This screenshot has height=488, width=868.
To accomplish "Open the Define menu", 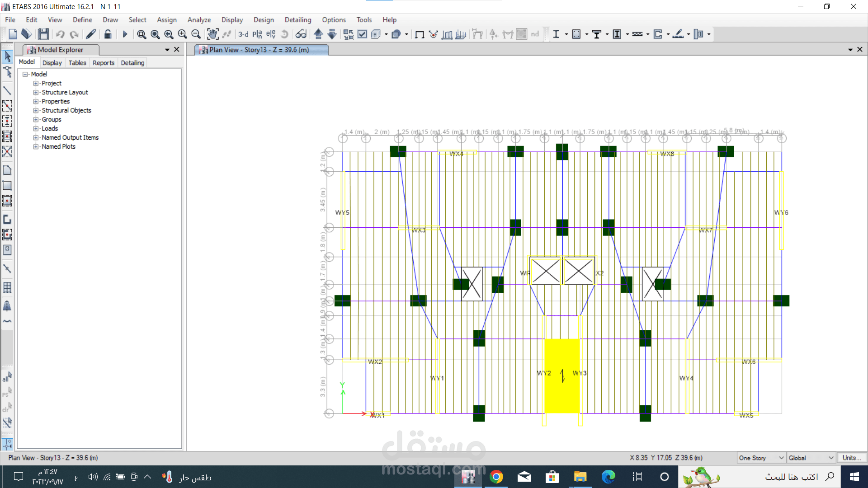I will pyautogui.click(x=82, y=20).
